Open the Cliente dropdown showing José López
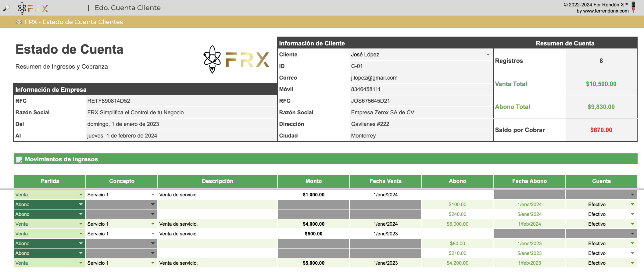644x272 pixels. [488, 55]
